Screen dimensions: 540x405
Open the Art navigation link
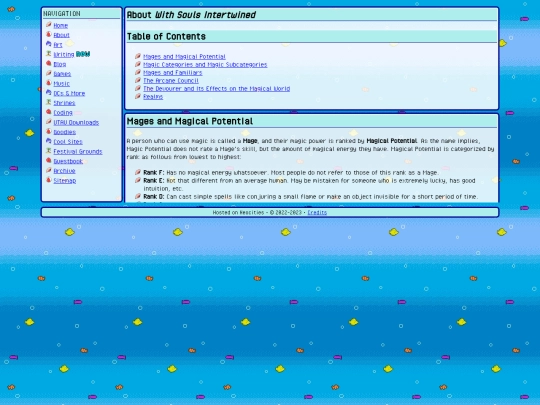pyautogui.click(x=58, y=45)
